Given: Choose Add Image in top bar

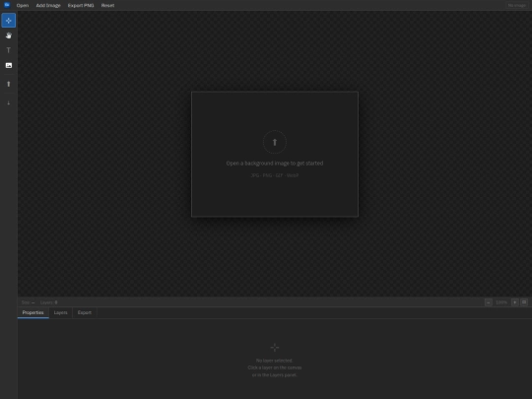Looking at the screenshot, I should click(x=48, y=6).
